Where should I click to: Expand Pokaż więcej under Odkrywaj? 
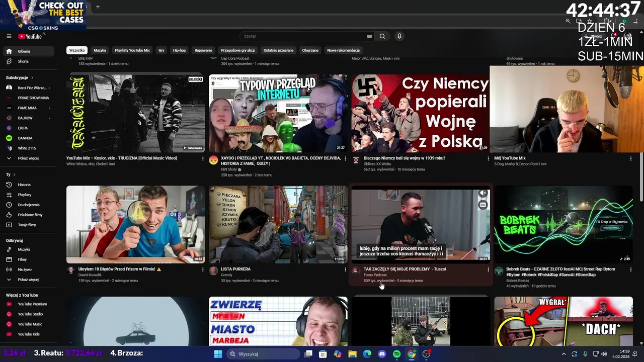[29, 280]
